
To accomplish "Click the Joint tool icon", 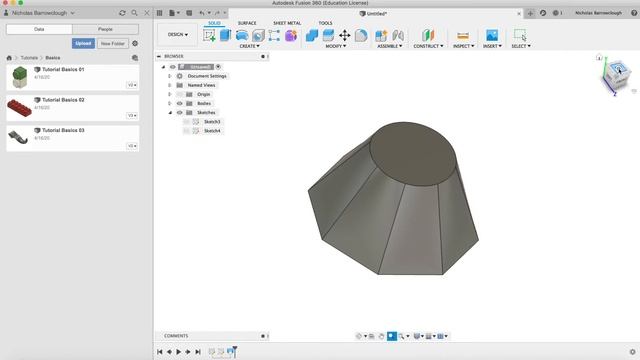I will pos(398,36).
